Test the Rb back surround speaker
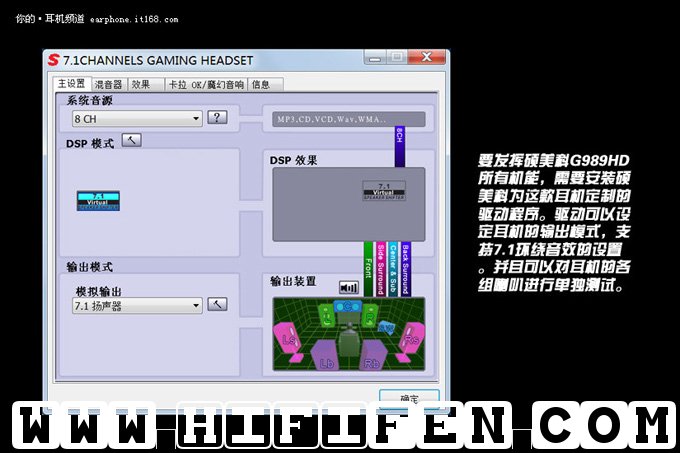The height and width of the screenshot is (453, 680). point(373,355)
